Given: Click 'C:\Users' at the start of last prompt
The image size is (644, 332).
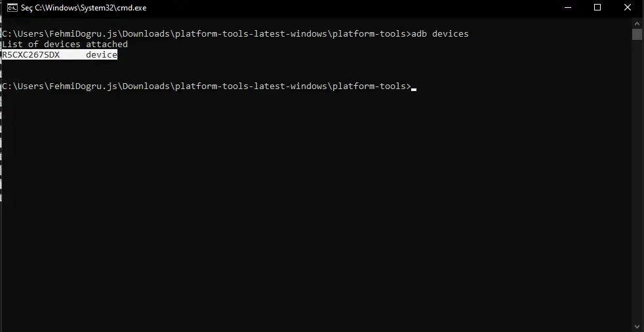Looking at the screenshot, I should tap(24, 86).
